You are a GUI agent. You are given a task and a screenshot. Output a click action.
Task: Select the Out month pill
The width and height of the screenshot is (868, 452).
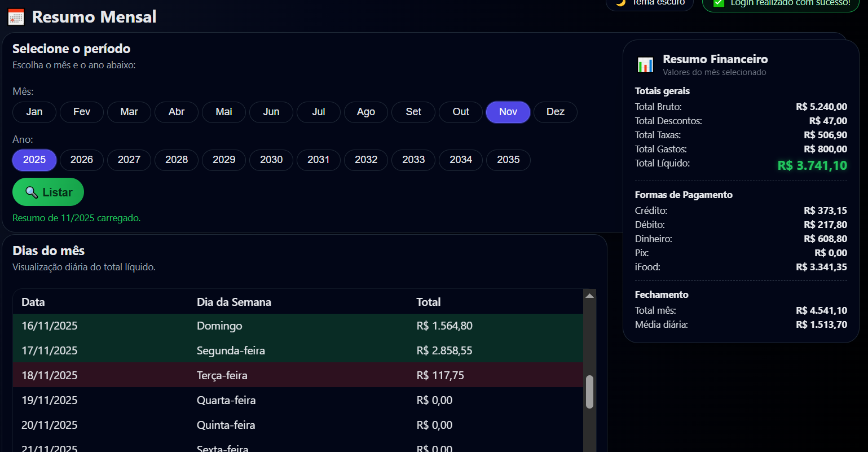460,112
